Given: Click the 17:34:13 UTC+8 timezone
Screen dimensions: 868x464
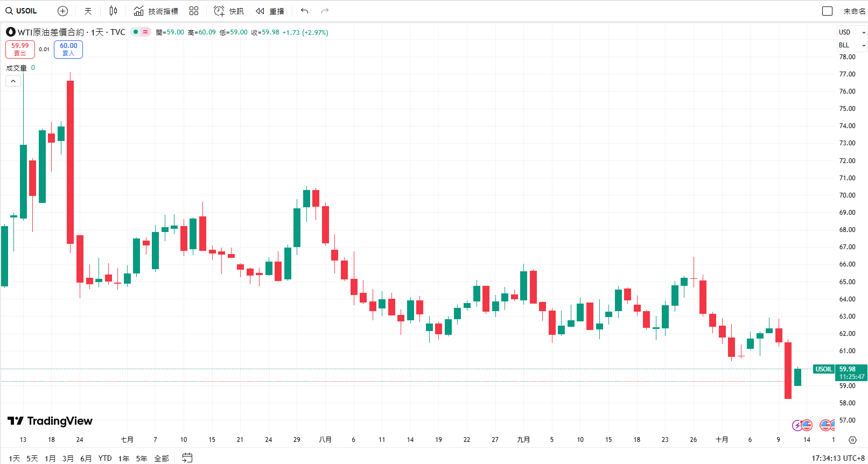Looking at the screenshot, I should (838, 458).
